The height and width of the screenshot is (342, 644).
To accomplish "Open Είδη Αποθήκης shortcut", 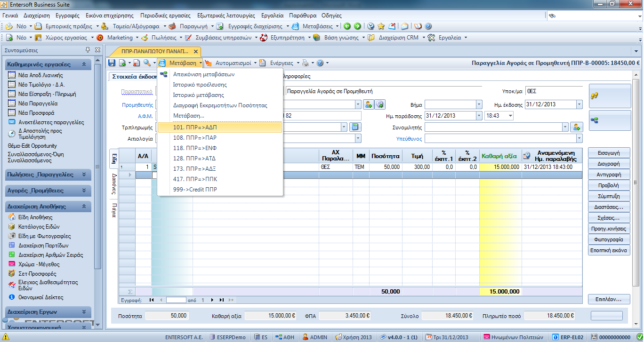I will tap(35, 217).
